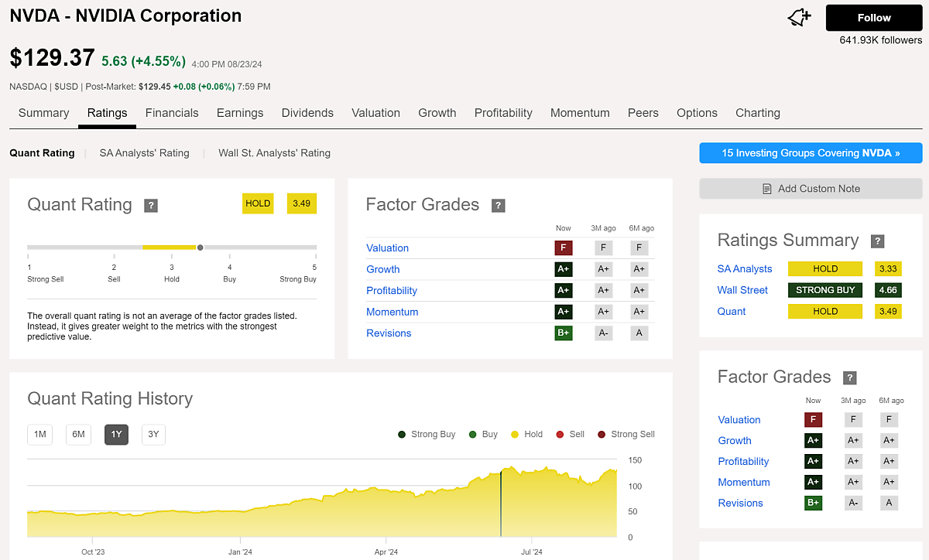Screen dimensions: 929x560
Task: Click Revisions B+ badge in center panel
Action: tap(564, 333)
